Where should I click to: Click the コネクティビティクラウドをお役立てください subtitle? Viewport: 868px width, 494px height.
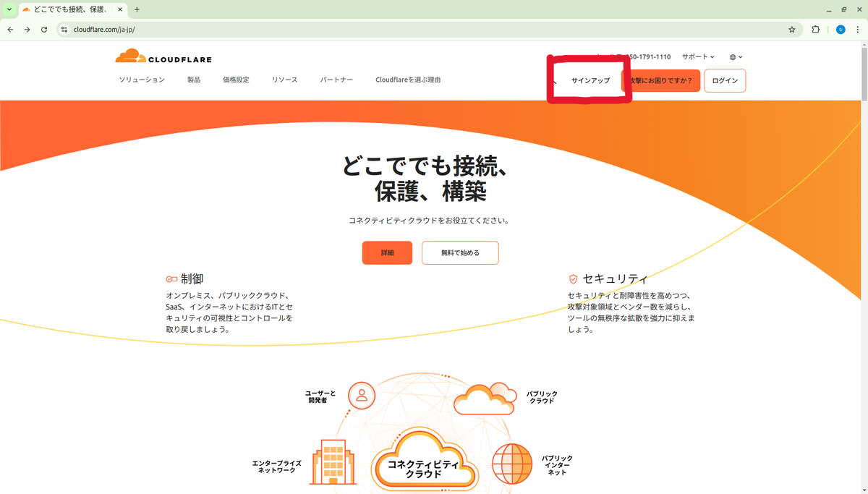(x=429, y=221)
